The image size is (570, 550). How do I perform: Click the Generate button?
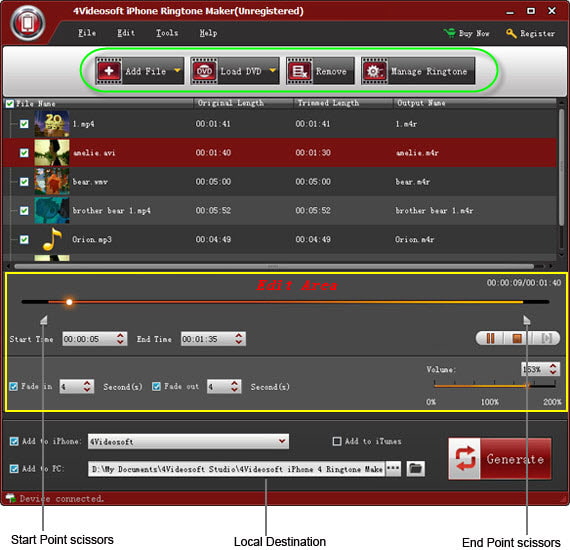pos(500,459)
